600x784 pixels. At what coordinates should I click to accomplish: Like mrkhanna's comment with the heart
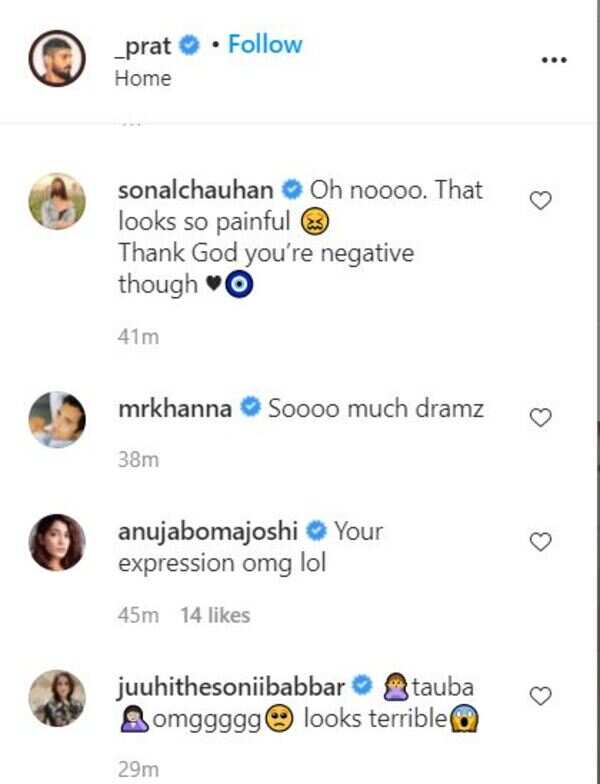[x=540, y=417]
